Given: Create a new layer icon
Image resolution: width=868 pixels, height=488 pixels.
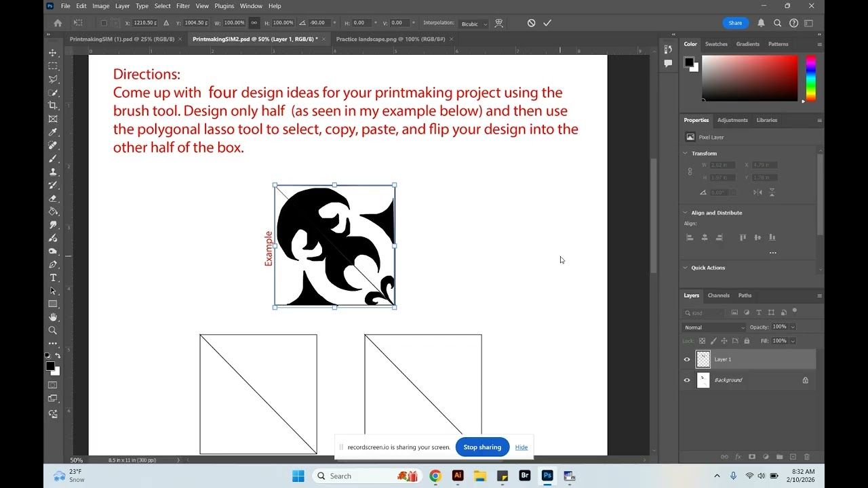Looking at the screenshot, I should pyautogui.click(x=793, y=457).
